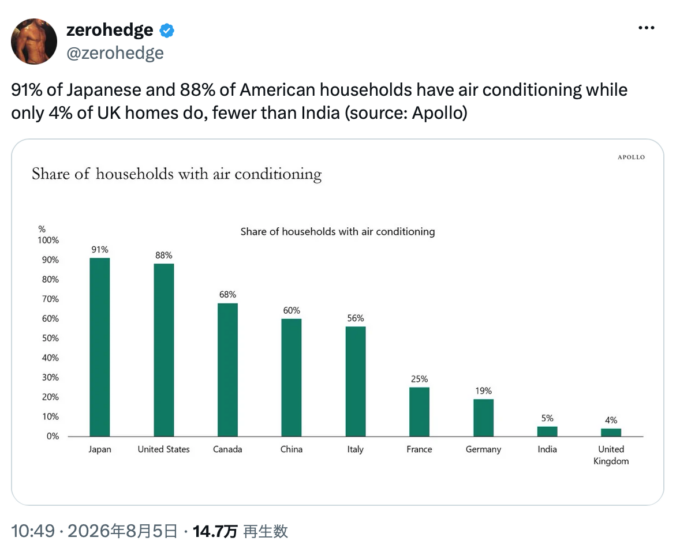Click the APOLLO logo in chart
Image resolution: width=680 pixels, height=556 pixels.
click(631, 157)
